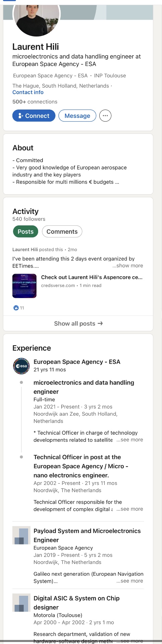Expand Motorola role description see more
Screen dimensions: 162x644
coord(130,641)
